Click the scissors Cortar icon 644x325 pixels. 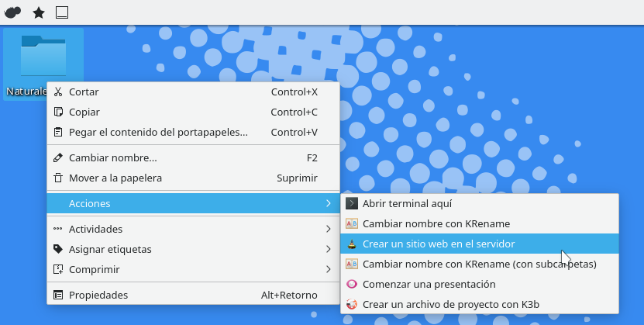pos(57,92)
